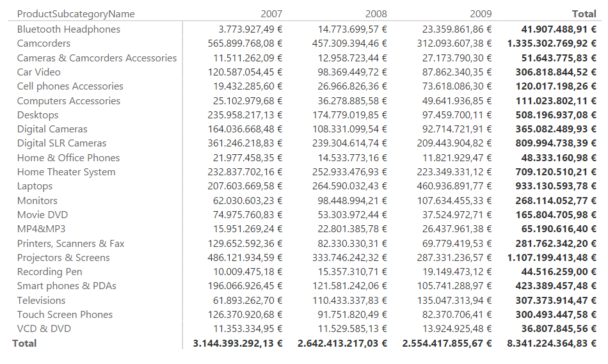Click the MP4&MP3 row label
The image size is (608, 364).
pos(41,229)
